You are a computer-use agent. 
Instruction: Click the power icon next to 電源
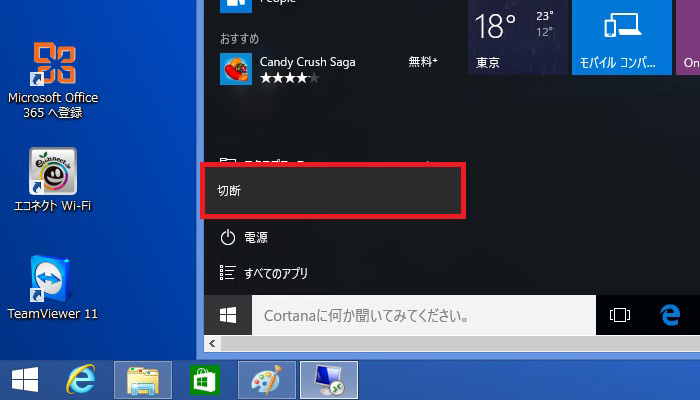[228, 238]
